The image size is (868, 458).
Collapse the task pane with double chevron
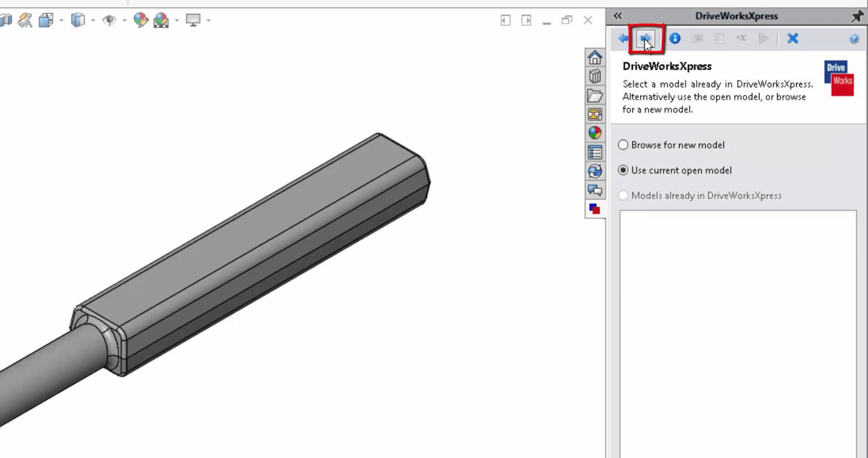618,16
